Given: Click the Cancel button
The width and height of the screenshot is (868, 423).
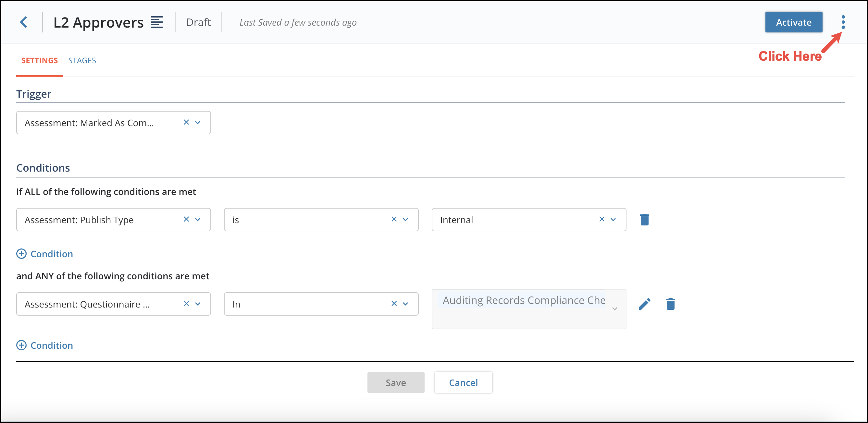Looking at the screenshot, I should (463, 382).
